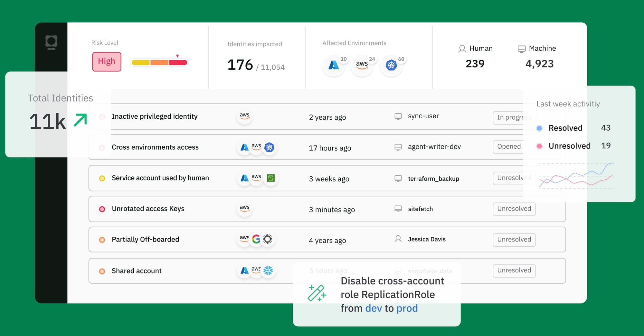Viewport: 644px width, 336px height.
Task: Open the Service account used by human title
Action: coord(160,178)
